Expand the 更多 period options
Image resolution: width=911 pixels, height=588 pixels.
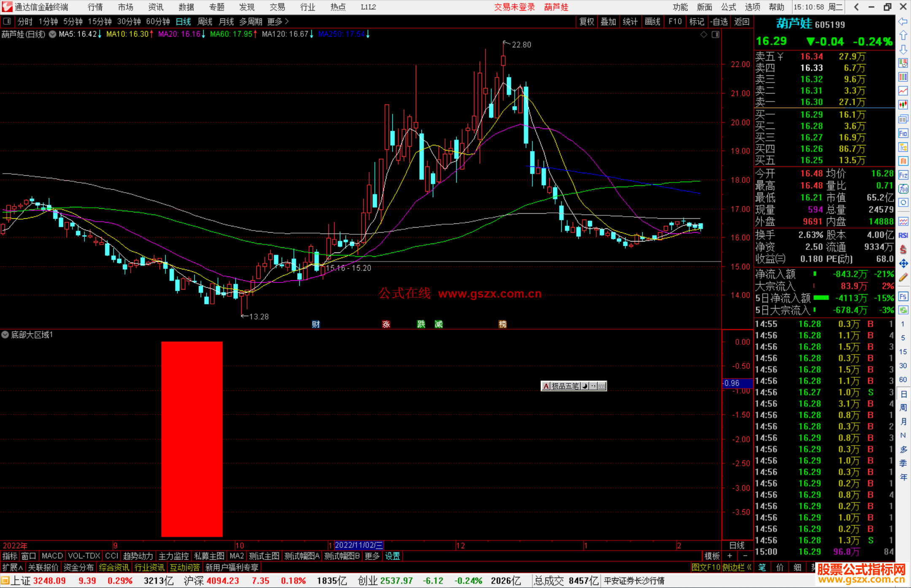[x=278, y=21]
